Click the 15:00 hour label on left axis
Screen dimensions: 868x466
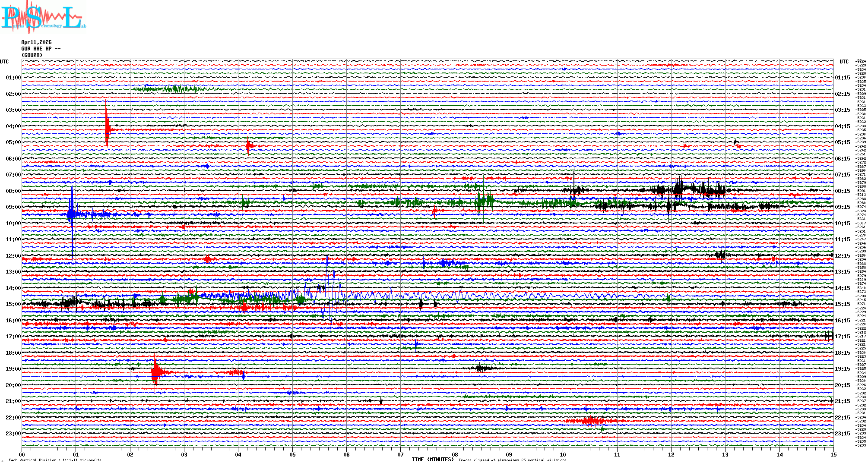pyautogui.click(x=13, y=304)
